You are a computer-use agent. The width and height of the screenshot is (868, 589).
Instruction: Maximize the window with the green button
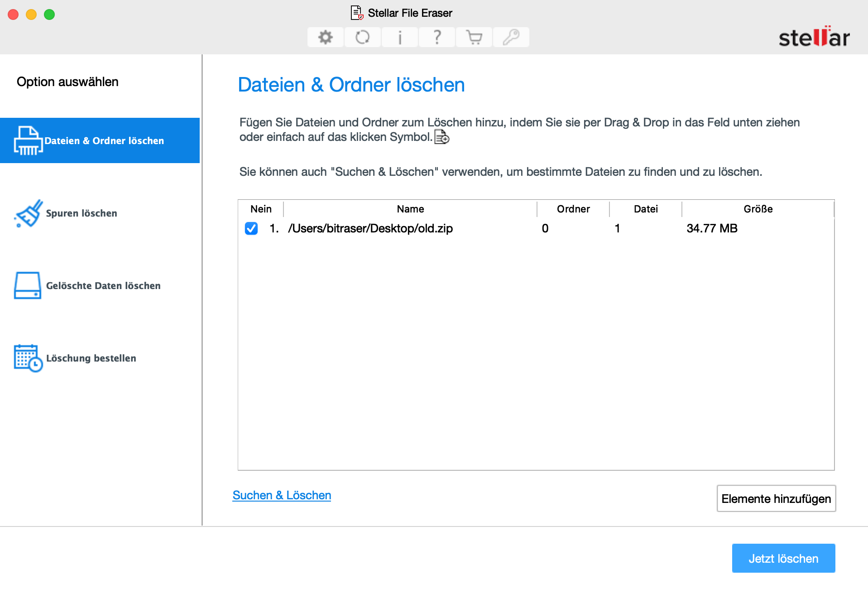[49, 14]
